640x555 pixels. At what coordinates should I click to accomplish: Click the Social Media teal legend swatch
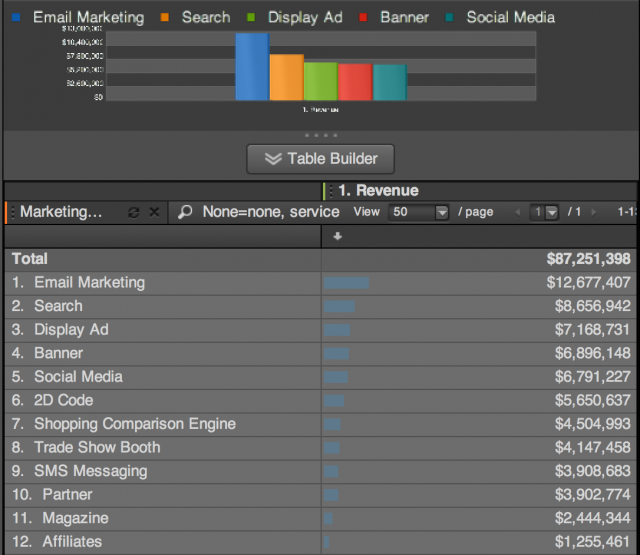tap(449, 17)
